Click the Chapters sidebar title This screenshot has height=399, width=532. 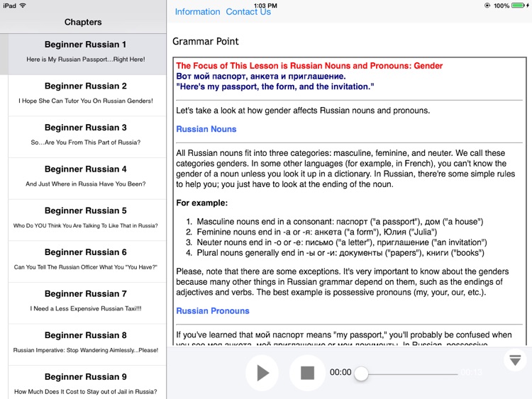83,22
